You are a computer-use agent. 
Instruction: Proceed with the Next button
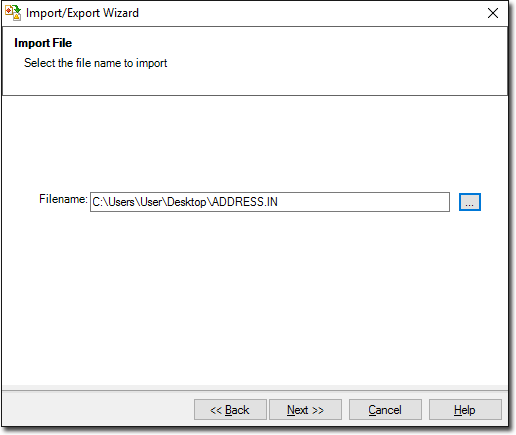(x=305, y=410)
